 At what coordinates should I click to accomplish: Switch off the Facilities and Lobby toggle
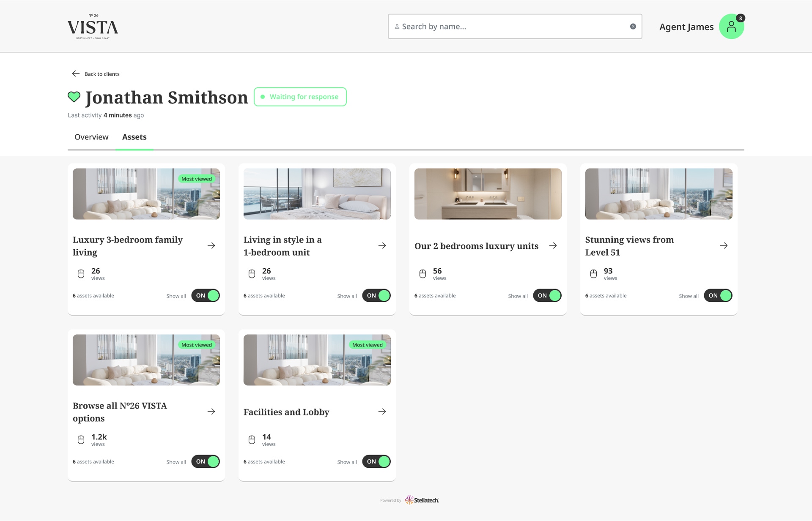click(376, 461)
